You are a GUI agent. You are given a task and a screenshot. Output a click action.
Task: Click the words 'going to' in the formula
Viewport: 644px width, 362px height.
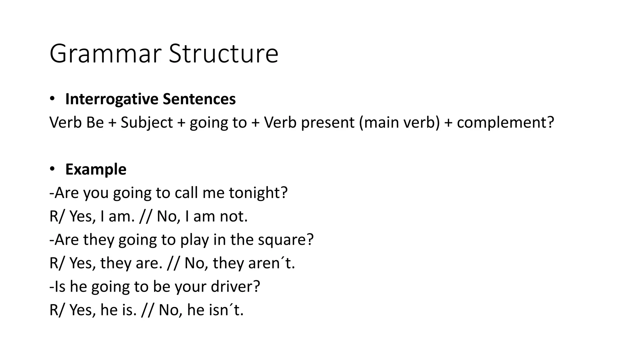(218, 123)
